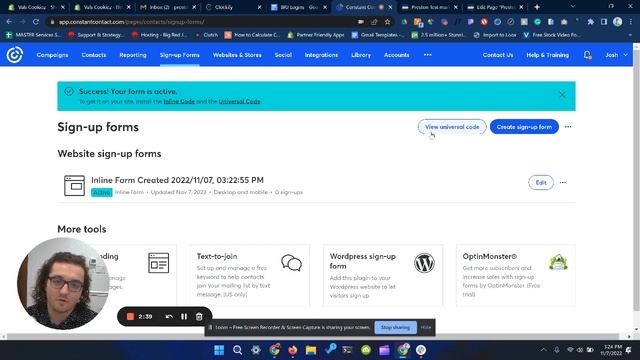Open Windows Start menu

pos(219,350)
